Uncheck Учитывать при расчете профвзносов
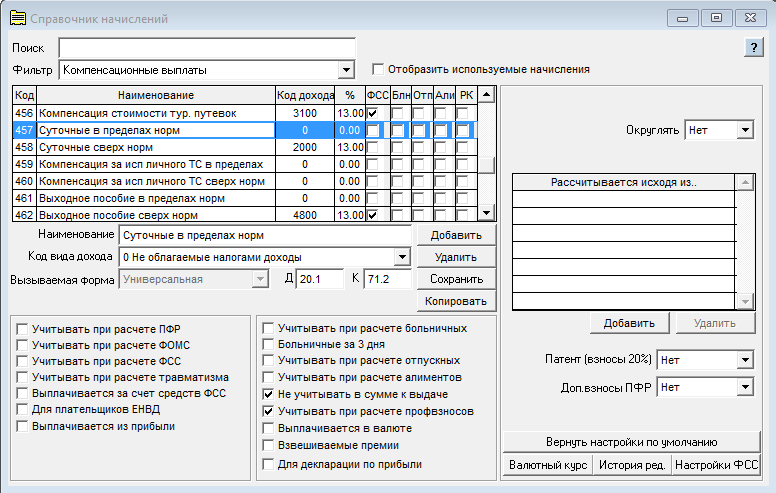Image resolution: width=776 pixels, height=493 pixels. click(268, 411)
